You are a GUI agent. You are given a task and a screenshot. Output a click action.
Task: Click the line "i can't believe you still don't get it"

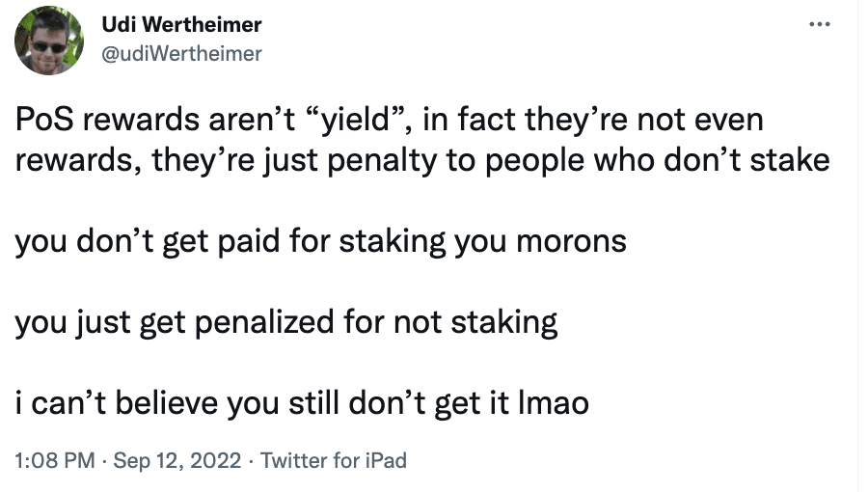[302, 403]
